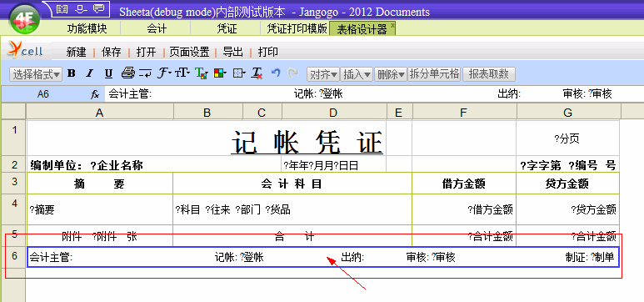The height and width of the screenshot is (302, 644).
Task: Switch to the 凭证打印模版 tab
Action: [297, 28]
